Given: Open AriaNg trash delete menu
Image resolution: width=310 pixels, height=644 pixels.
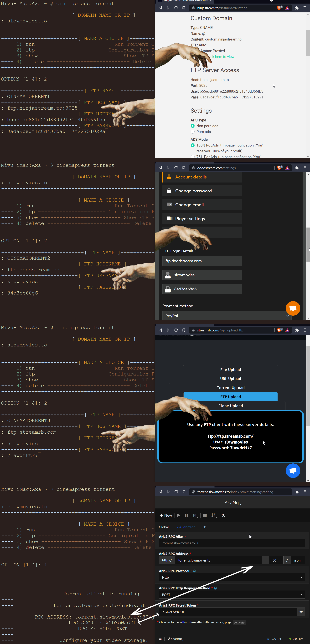Looking at the screenshot, I should pyautogui.click(x=195, y=515).
